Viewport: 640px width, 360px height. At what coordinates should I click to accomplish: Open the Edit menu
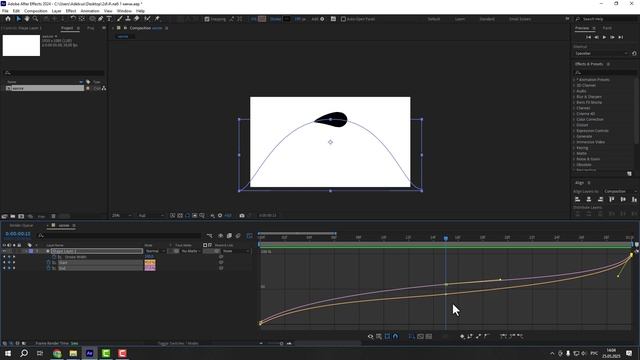(16, 11)
